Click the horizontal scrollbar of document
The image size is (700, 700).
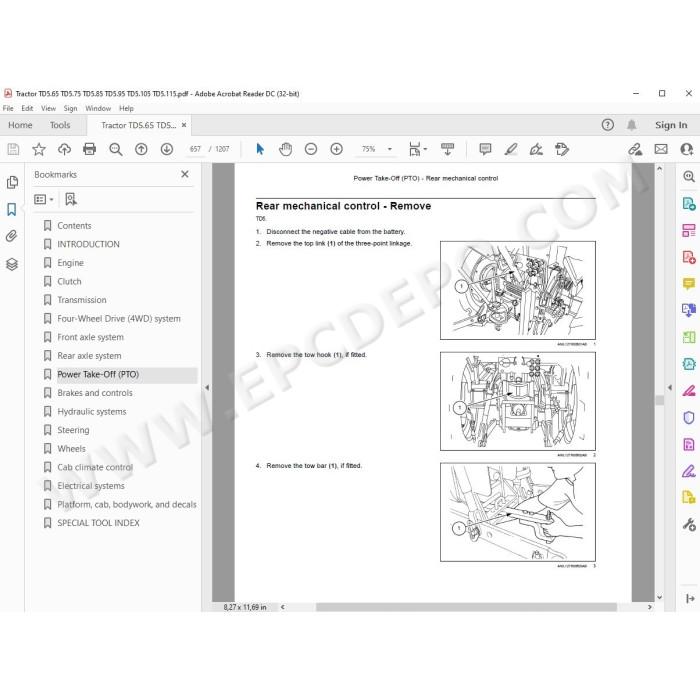pos(466,607)
